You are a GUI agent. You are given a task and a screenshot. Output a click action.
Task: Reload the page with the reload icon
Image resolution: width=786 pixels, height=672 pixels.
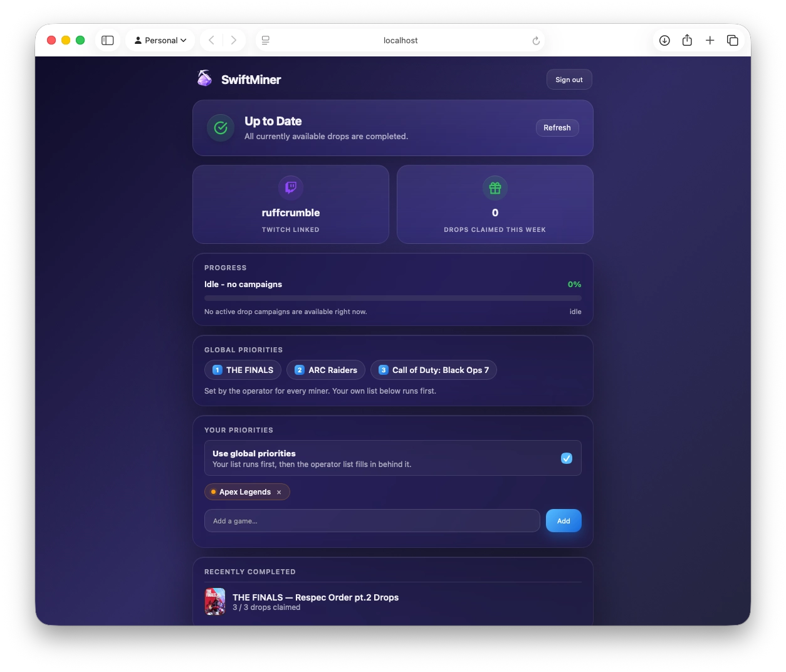[x=536, y=41]
